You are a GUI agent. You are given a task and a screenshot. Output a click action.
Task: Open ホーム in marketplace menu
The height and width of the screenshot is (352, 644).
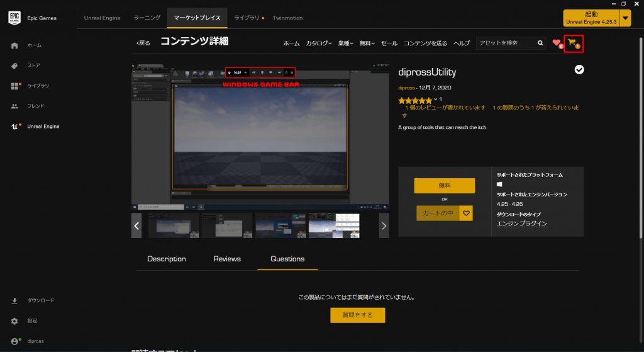291,43
